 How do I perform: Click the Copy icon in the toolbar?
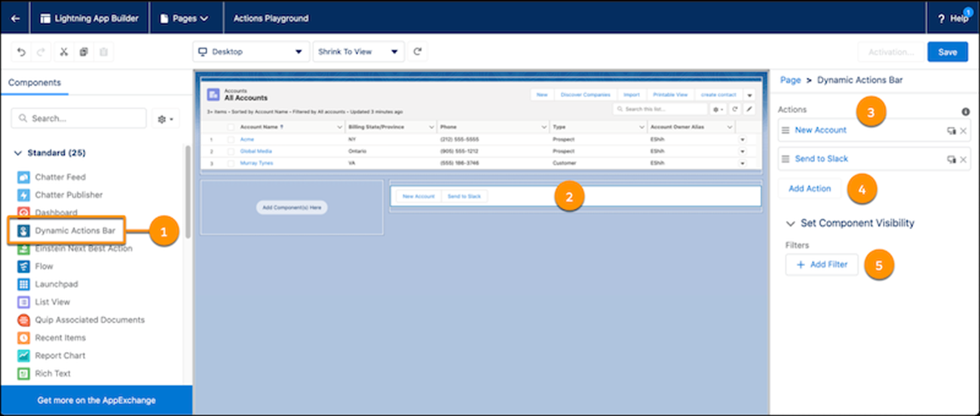84,52
